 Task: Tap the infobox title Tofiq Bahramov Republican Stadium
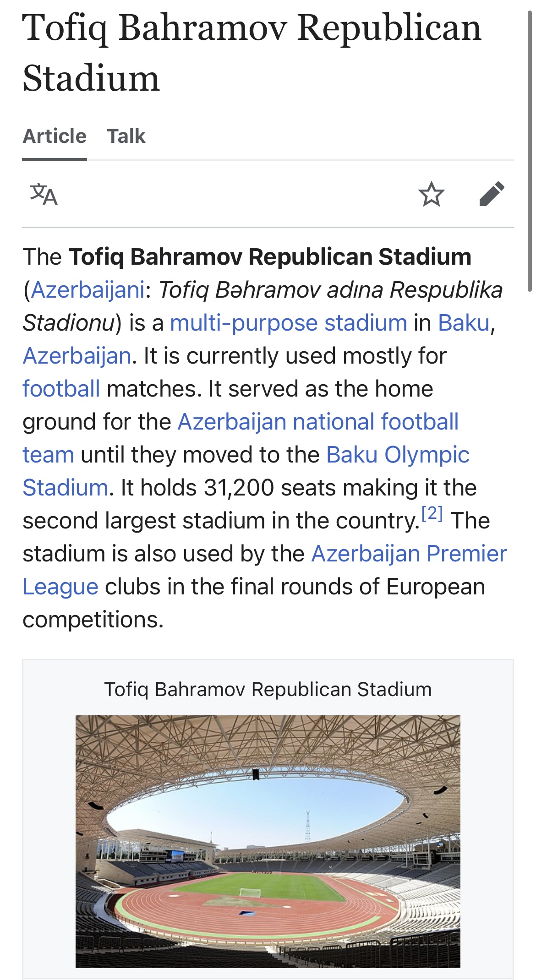[x=268, y=689]
